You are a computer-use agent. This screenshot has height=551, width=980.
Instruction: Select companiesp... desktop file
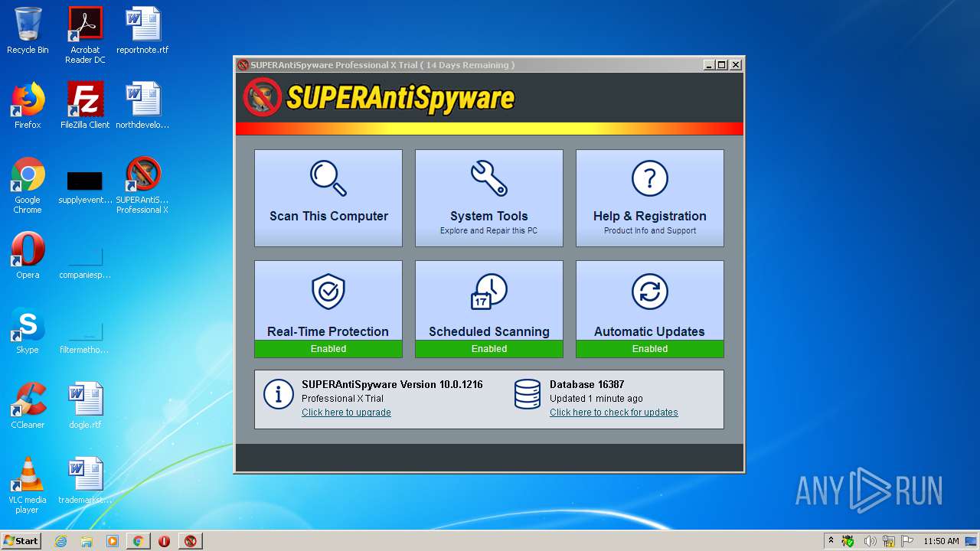85,262
